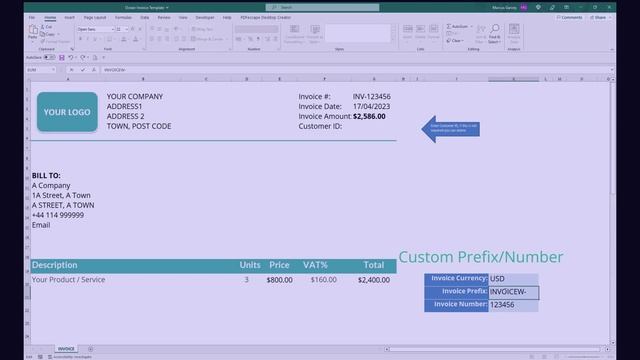Open the Comments pane
Image resolution: width=640 pixels, height=360 pixels.
(x=569, y=18)
